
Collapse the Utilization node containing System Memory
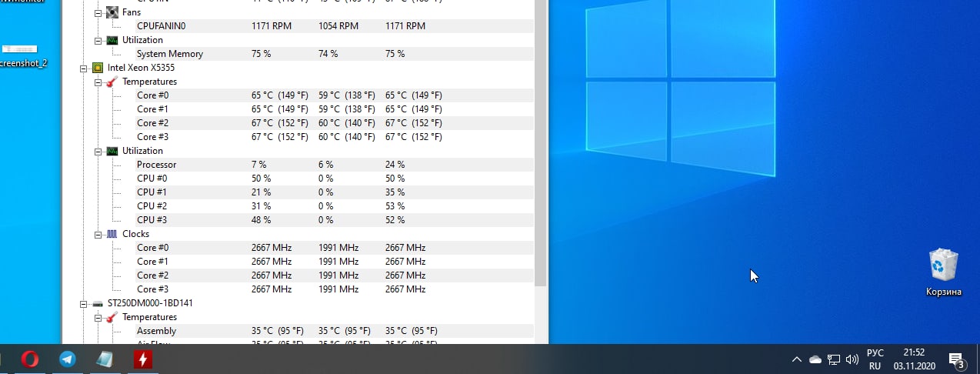[x=98, y=40]
